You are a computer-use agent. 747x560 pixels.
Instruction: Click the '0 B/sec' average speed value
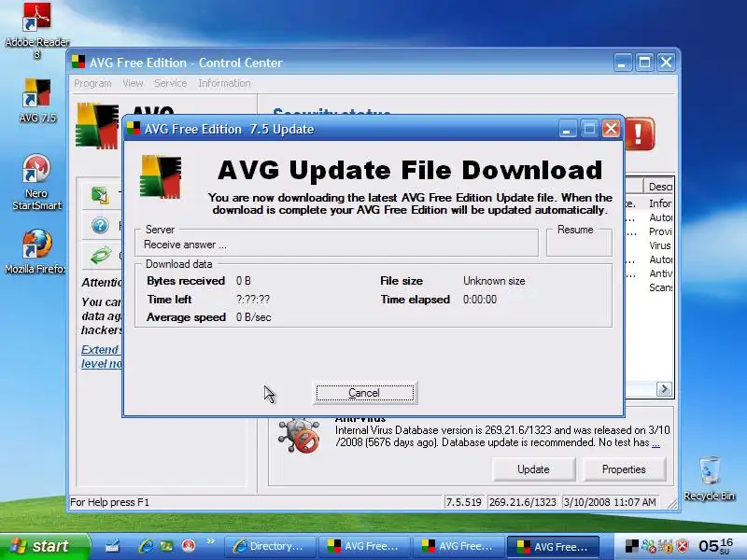point(253,317)
